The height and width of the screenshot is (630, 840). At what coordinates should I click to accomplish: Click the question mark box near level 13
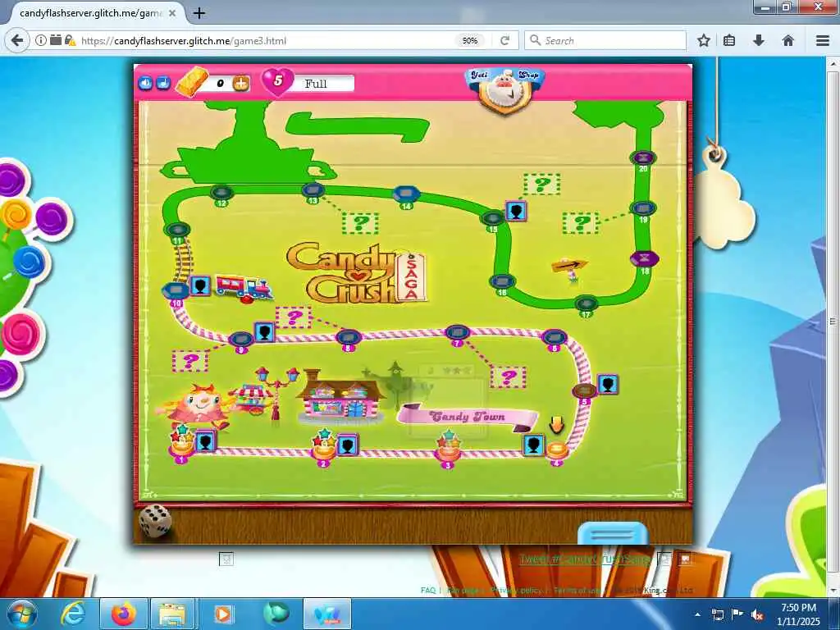coord(360,223)
